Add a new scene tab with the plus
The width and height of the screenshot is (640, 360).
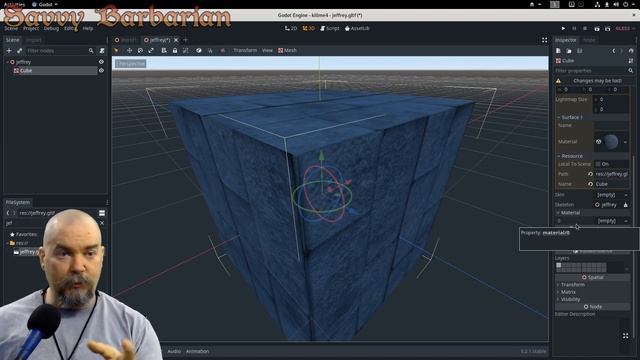click(185, 40)
